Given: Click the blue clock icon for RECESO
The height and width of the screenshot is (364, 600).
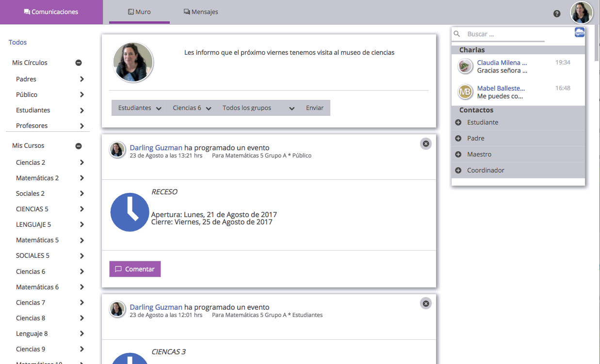Looking at the screenshot, I should tap(130, 212).
